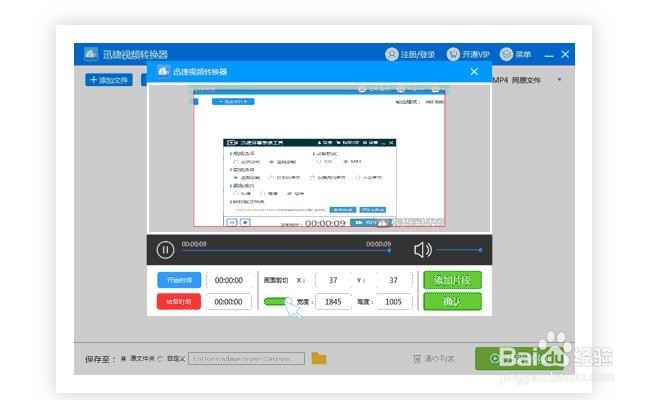Select the 自定义 custom folder radio button
Image resolution: width=650 pixels, height=400 pixels.
pyautogui.click(x=160, y=359)
